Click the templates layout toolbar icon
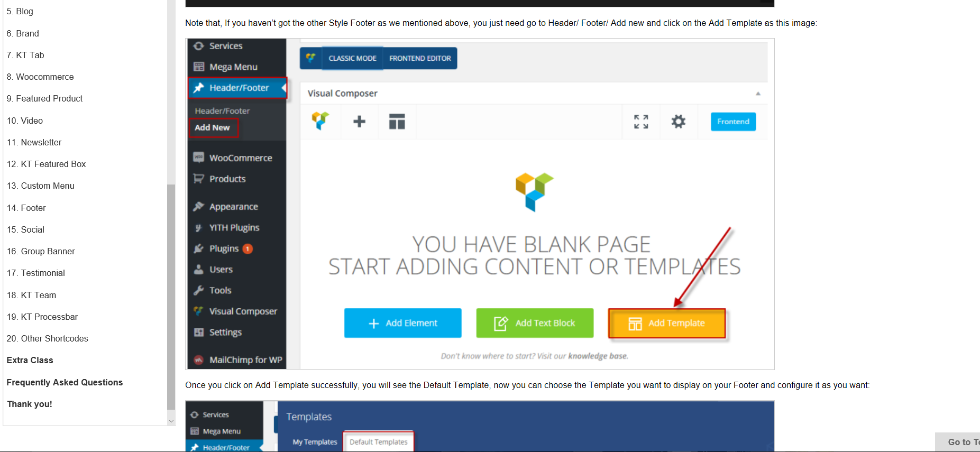 [x=397, y=122]
